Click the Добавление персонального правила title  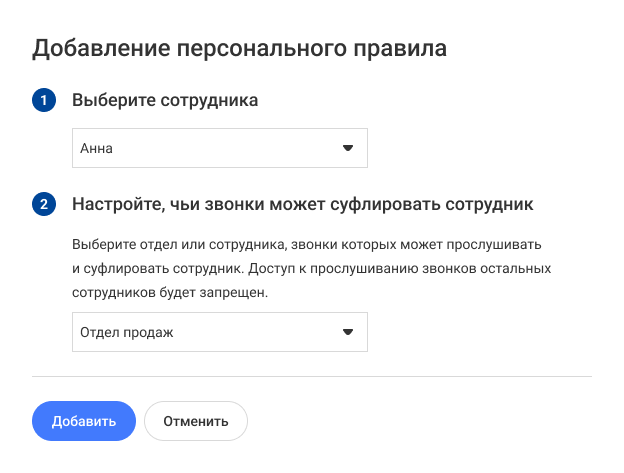pos(239,49)
